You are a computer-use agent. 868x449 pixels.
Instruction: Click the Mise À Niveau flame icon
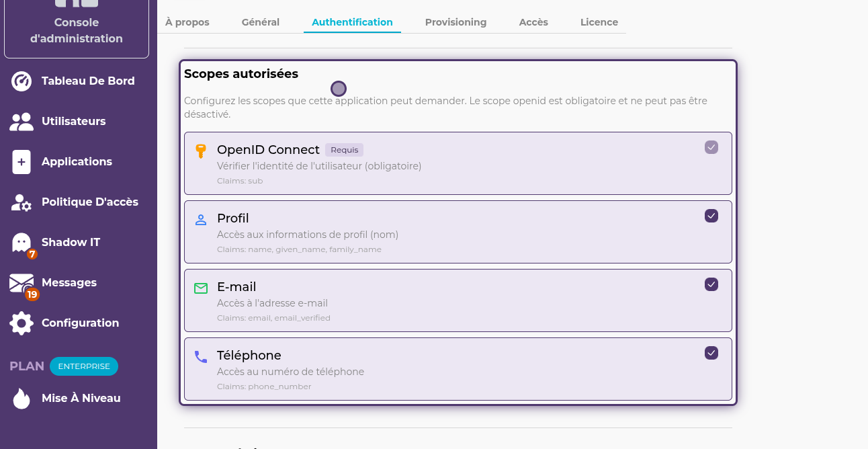(x=21, y=399)
